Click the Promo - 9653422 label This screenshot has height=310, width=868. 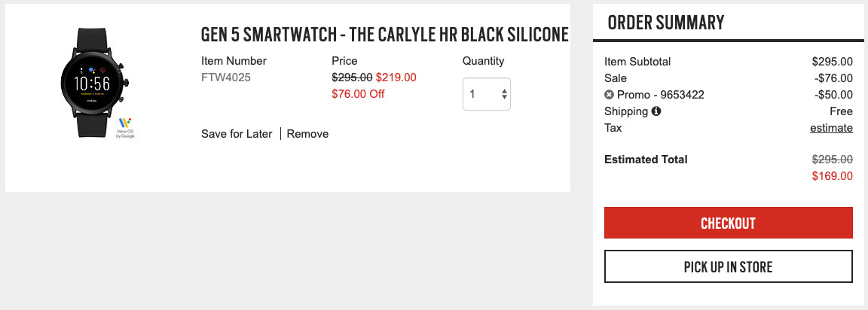click(660, 95)
